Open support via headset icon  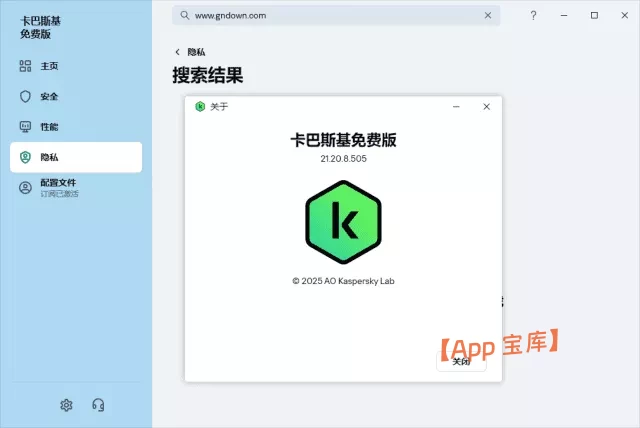point(98,405)
